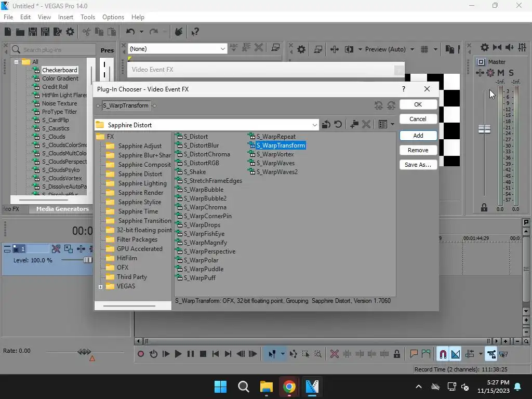Click the Undo arrow icon
Image resolution: width=532 pixels, height=399 pixels.
(x=130, y=32)
